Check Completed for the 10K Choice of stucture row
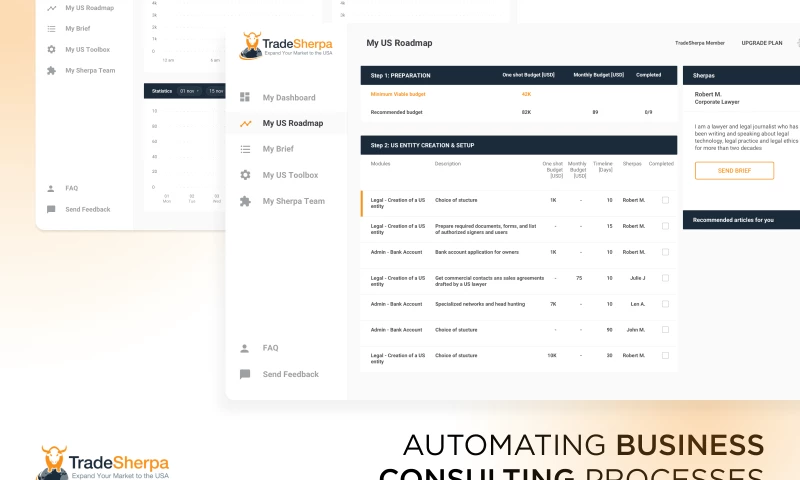 pos(665,356)
